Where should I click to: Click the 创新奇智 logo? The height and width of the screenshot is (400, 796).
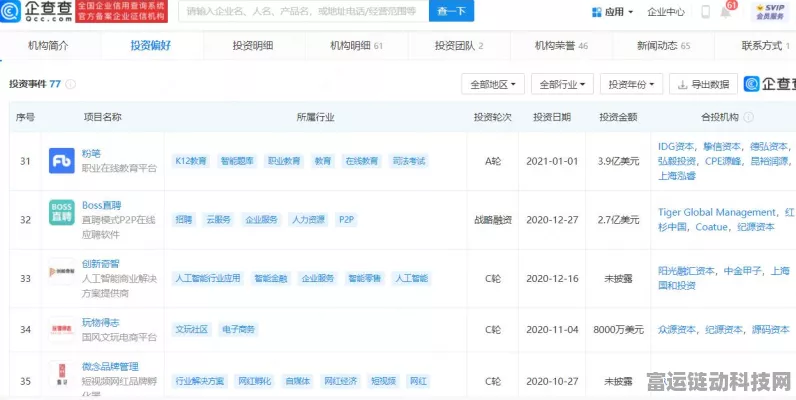[61, 271]
